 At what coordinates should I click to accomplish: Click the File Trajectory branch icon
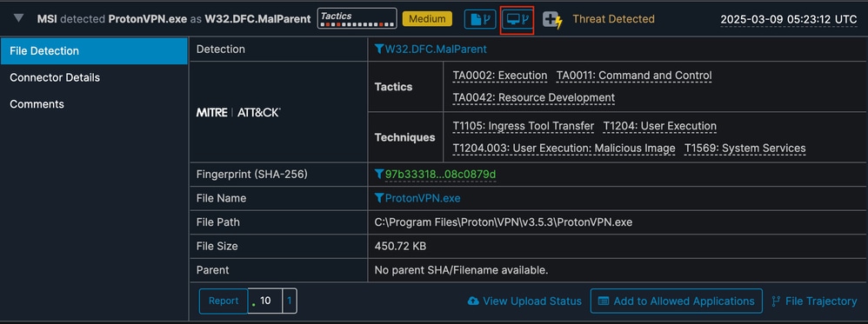click(776, 301)
